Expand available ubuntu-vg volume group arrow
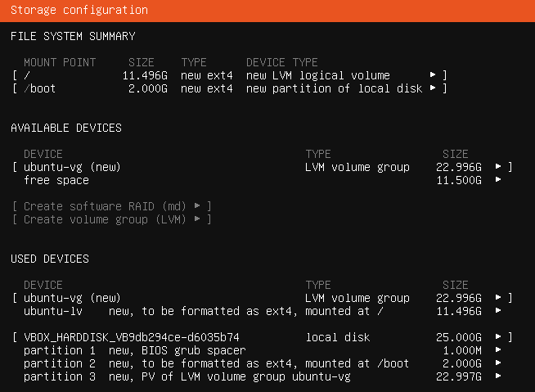 [x=498, y=166]
